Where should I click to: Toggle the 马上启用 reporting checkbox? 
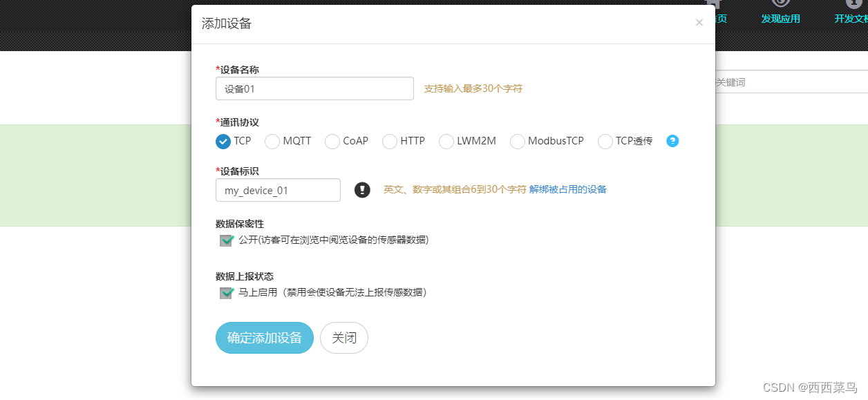pos(226,293)
